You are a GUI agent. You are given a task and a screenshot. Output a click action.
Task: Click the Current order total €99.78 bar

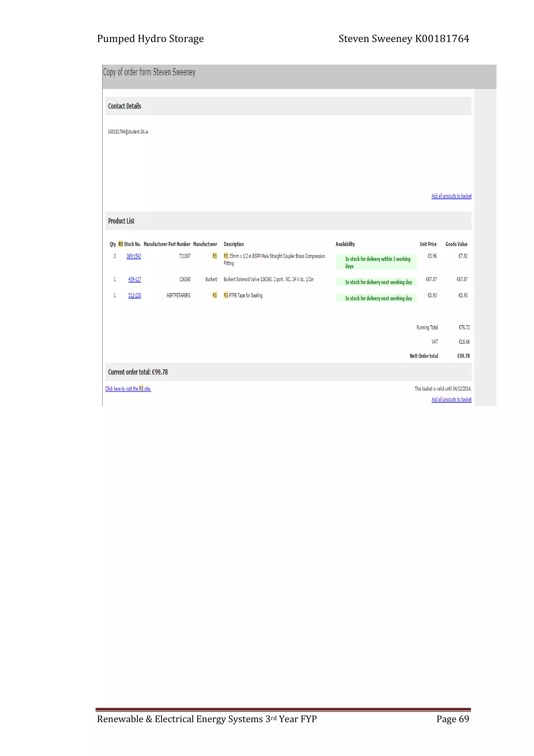pyautogui.click(x=138, y=372)
